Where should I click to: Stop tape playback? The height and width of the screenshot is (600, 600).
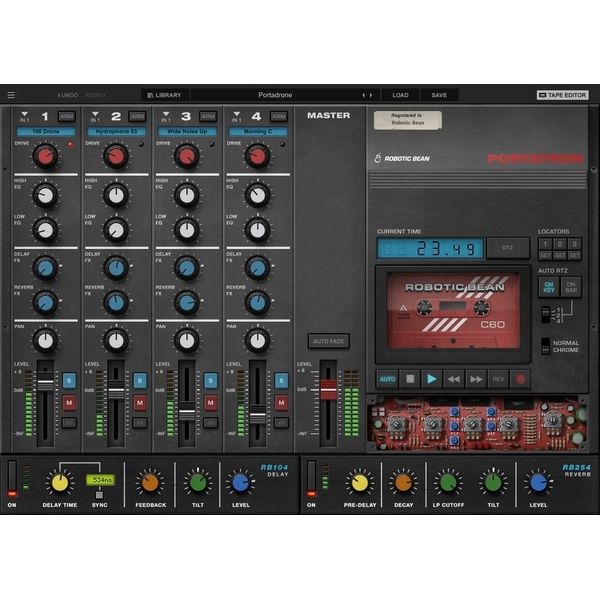point(410,379)
